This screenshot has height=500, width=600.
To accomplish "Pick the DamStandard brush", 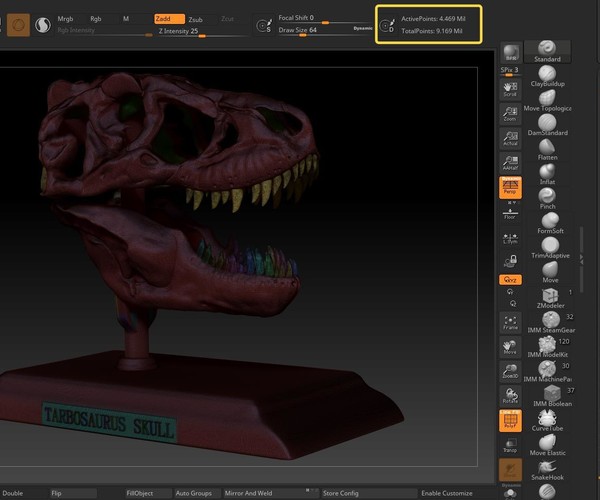I will click(547, 125).
